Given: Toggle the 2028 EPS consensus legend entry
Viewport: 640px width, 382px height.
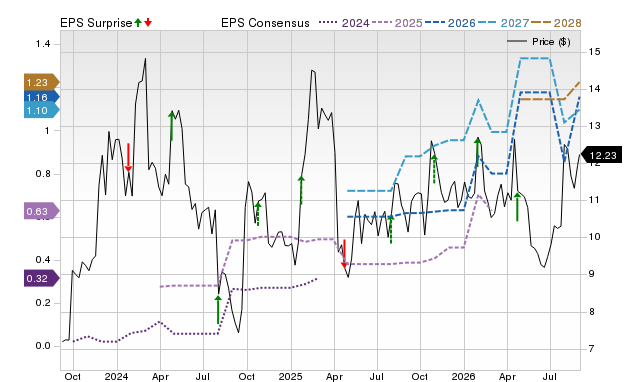Looking at the screenshot, I should (x=556, y=23).
